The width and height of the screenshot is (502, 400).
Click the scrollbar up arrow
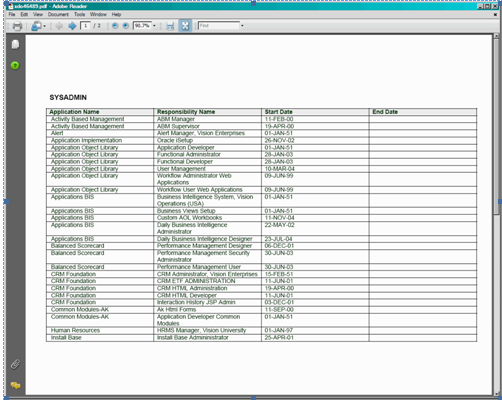coord(496,35)
